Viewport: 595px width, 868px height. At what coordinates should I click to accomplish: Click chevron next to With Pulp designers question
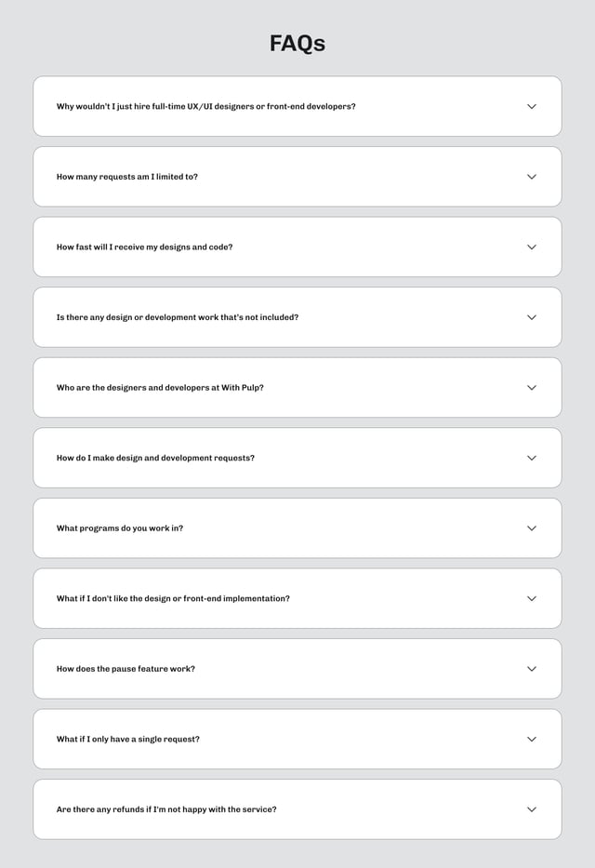coord(532,388)
